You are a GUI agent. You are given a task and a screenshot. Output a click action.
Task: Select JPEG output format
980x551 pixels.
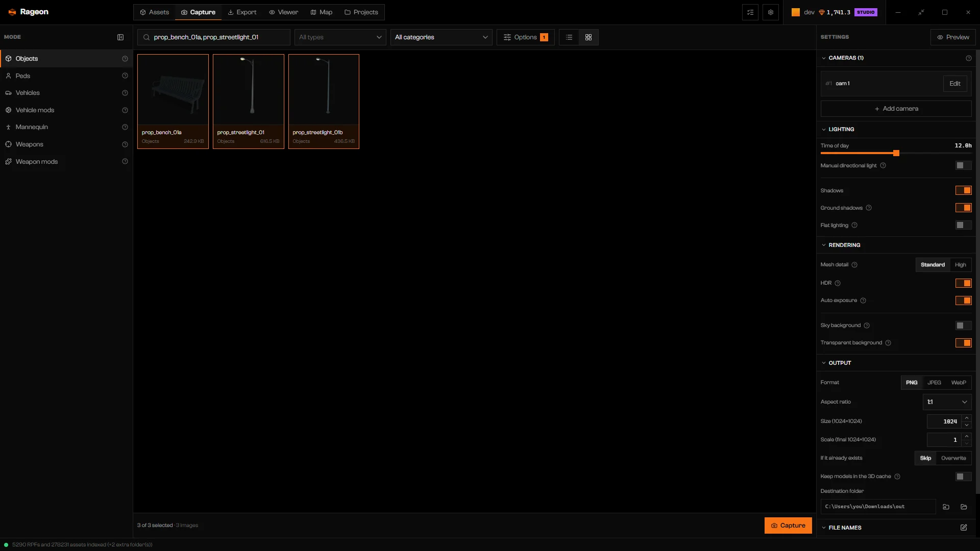tap(934, 383)
